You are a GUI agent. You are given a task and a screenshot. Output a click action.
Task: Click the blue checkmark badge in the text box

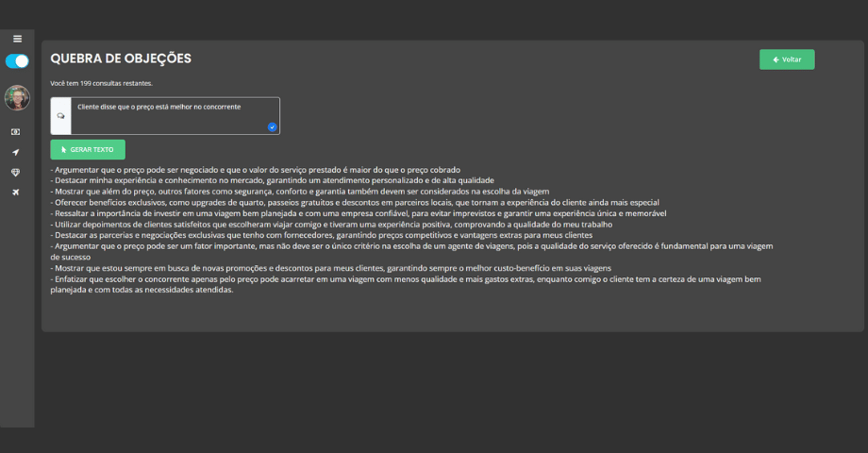point(272,126)
